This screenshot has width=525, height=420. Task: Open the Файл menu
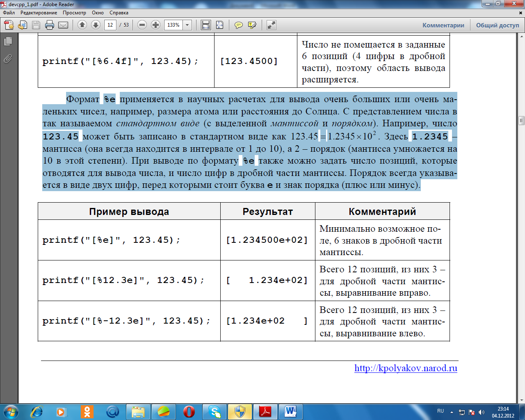click(x=9, y=13)
